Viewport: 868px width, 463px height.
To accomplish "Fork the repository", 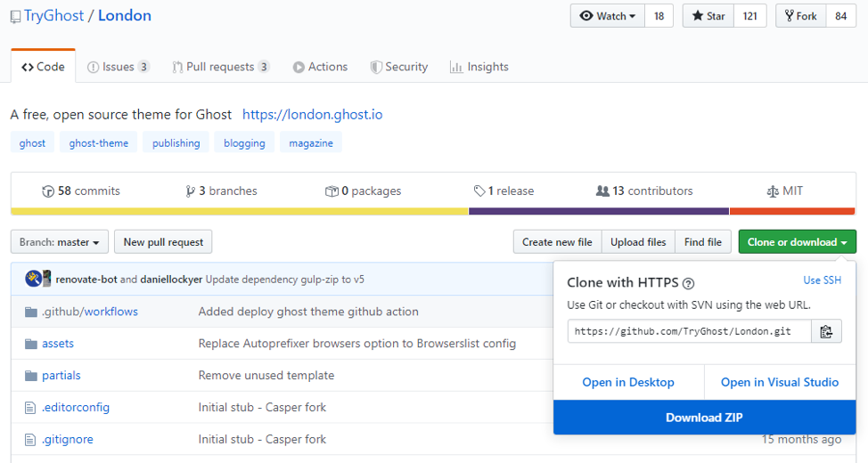I will click(800, 16).
